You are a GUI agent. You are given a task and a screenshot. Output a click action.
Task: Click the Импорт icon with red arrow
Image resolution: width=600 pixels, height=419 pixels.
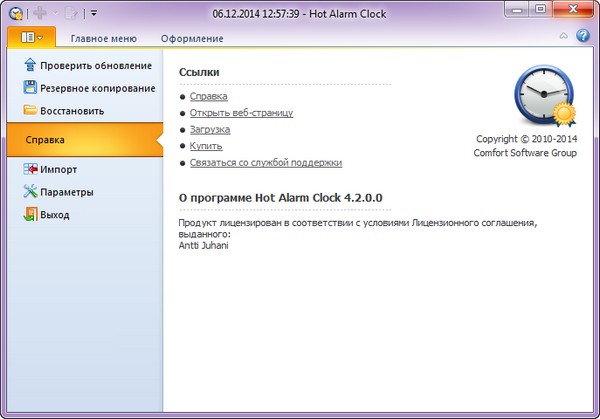coord(30,169)
